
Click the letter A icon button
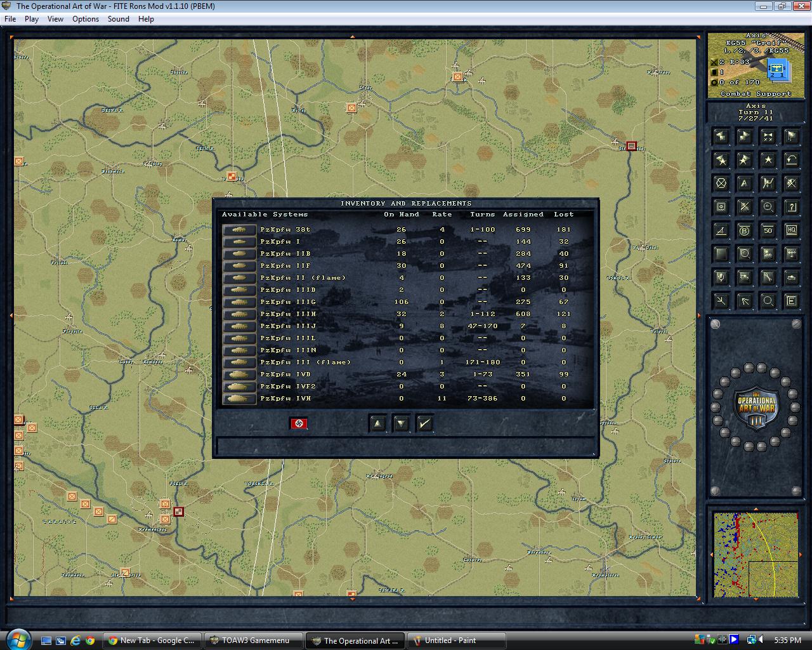click(744, 183)
